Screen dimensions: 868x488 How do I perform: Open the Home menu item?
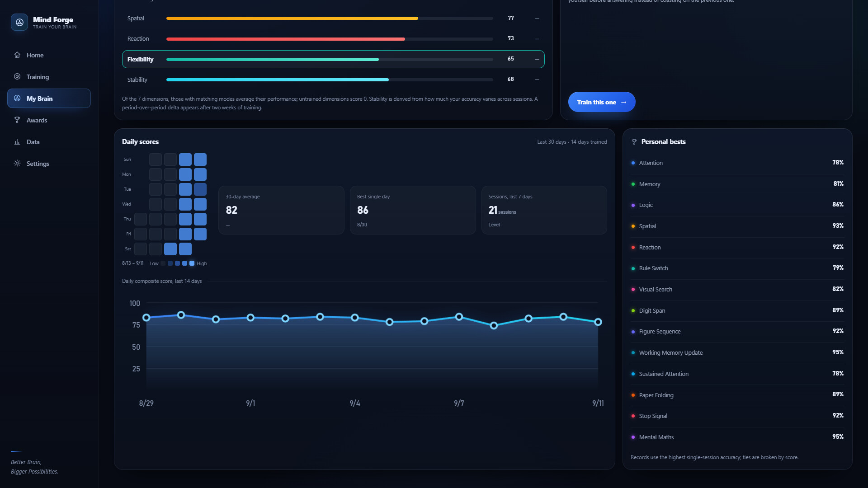click(49, 55)
